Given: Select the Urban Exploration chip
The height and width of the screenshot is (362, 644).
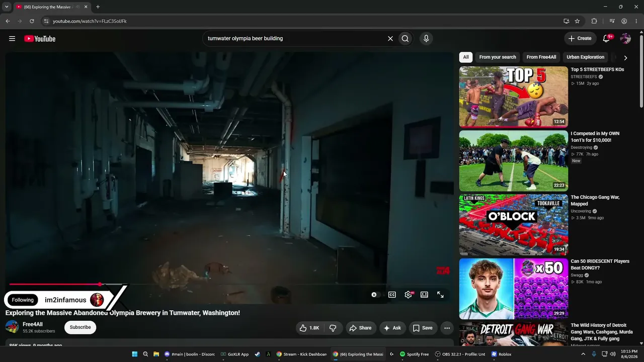Looking at the screenshot, I should 585,57.
